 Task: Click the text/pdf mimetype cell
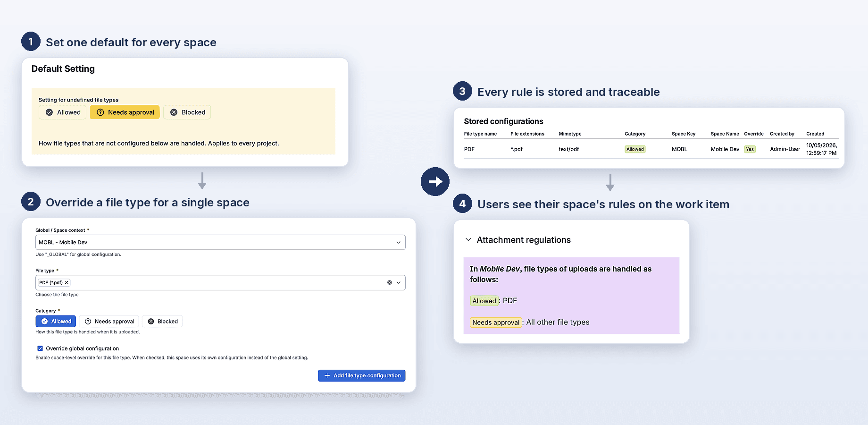(x=569, y=149)
